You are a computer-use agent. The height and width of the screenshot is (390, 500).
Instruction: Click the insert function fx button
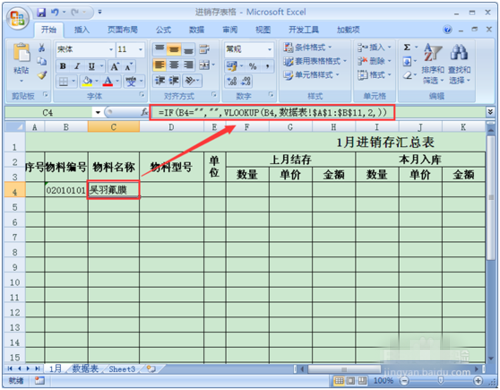pos(144,112)
